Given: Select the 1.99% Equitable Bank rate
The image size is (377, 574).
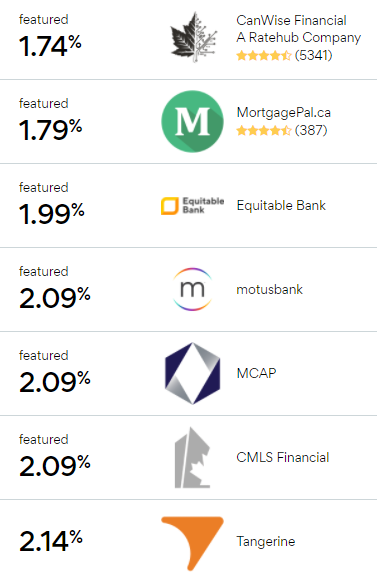Looking at the screenshot, I should pos(52,214).
